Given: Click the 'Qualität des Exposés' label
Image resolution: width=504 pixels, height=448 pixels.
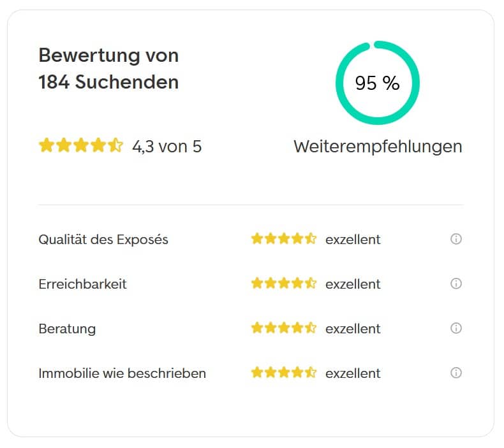Looking at the screenshot, I should click(x=103, y=240).
